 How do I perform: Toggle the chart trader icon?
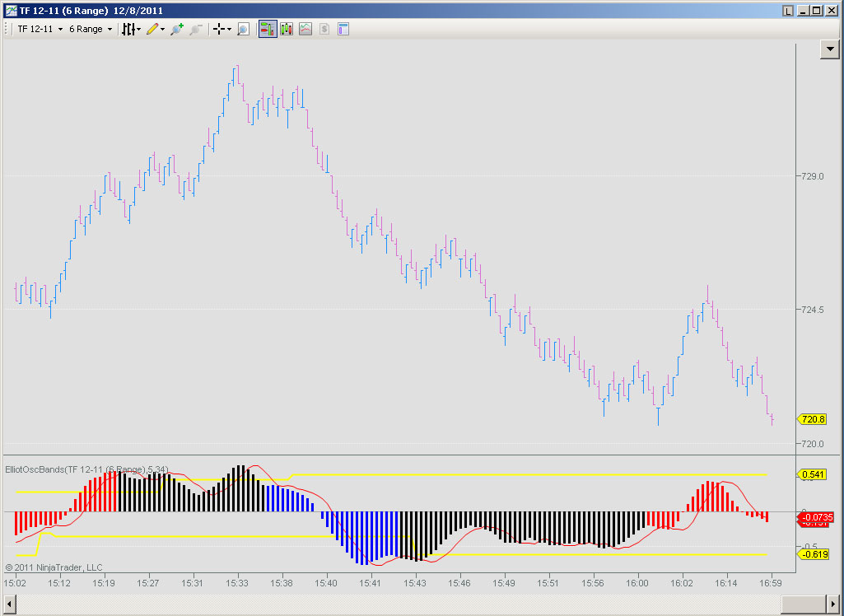[x=268, y=29]
